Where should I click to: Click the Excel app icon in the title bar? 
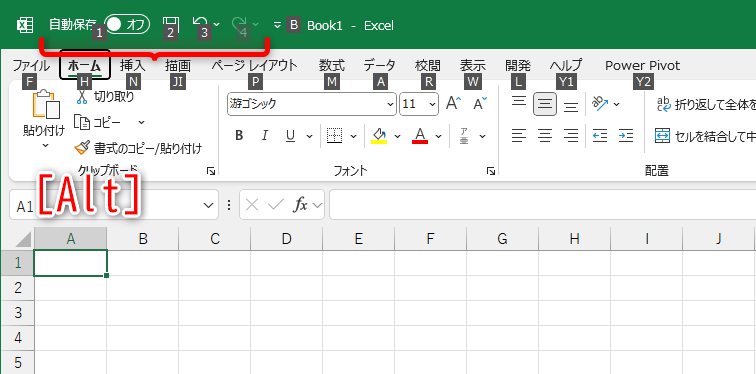25,25
